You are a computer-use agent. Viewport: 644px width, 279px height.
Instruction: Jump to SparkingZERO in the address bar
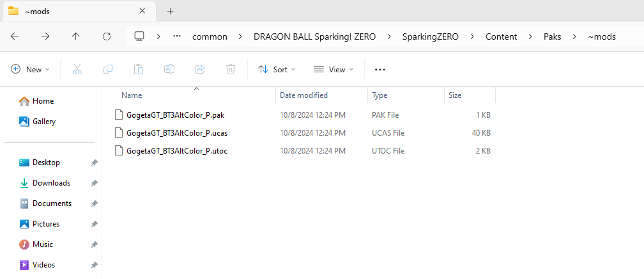click(x=430, y=36)
